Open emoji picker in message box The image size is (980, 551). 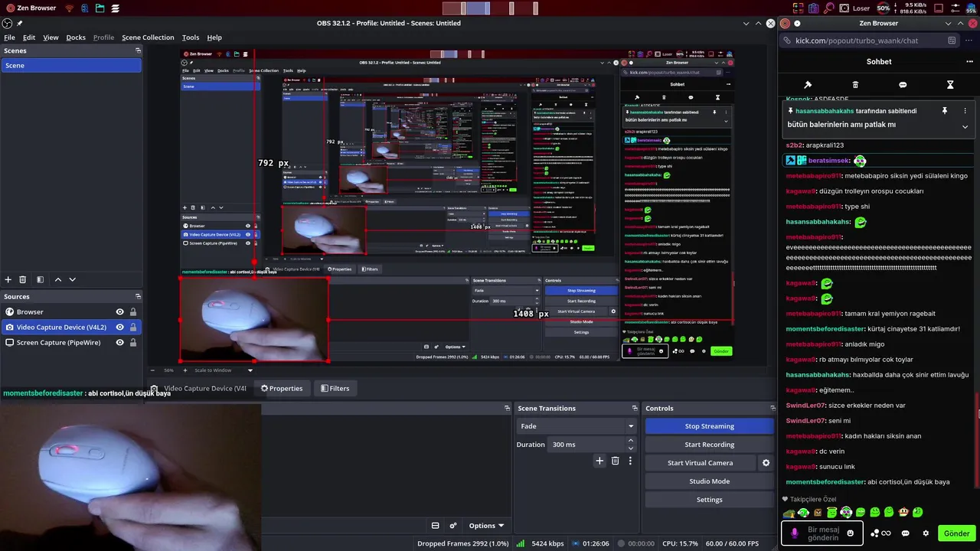coord(851,533)
